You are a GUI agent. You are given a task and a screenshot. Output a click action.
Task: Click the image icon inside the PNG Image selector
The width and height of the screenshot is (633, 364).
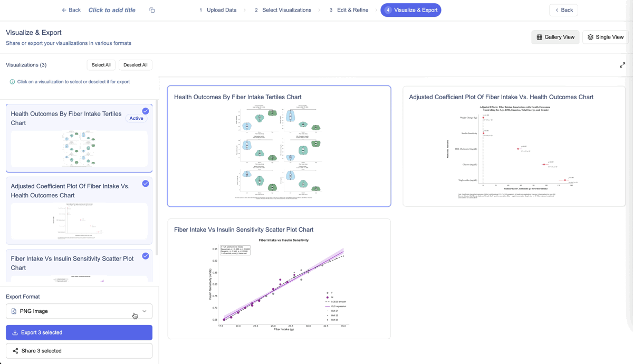click(x=14, y=311)
